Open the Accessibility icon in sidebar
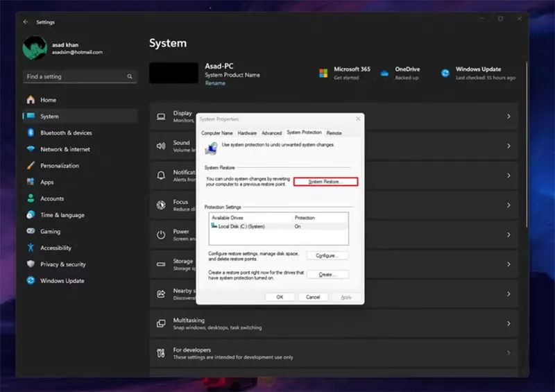Viewport: 555px width, 392px height. 31,248
